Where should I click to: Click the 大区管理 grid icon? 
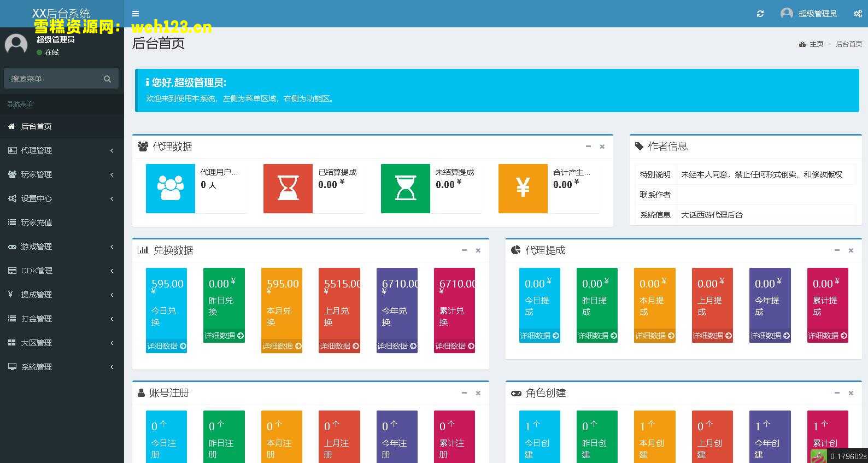point(12,343)
